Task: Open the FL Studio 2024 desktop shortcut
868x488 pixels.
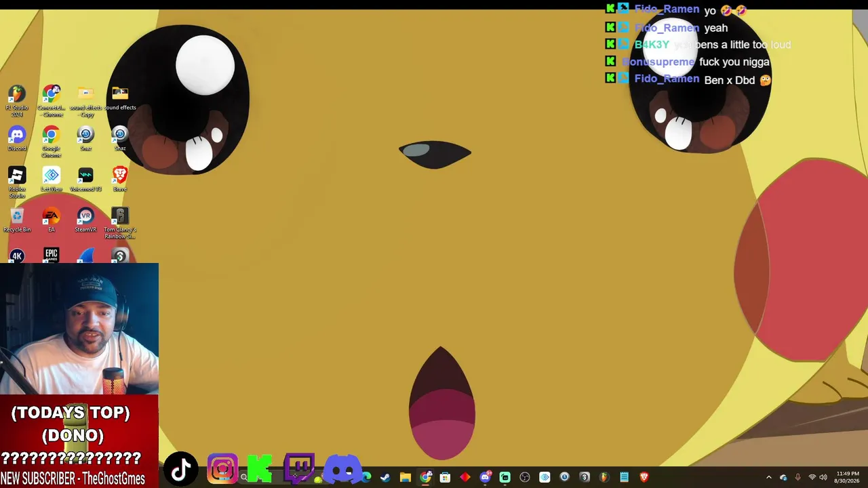Action: click(17, 101)
